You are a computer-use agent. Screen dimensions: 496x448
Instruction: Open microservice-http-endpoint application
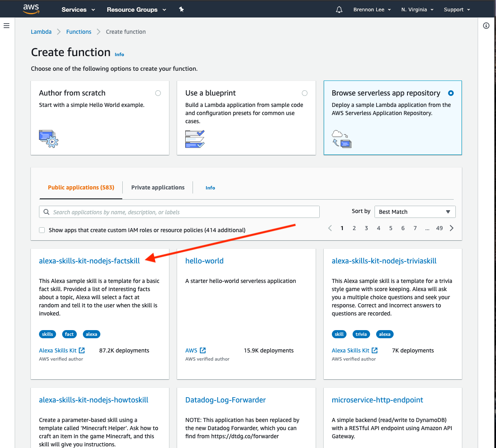[377, 400]
